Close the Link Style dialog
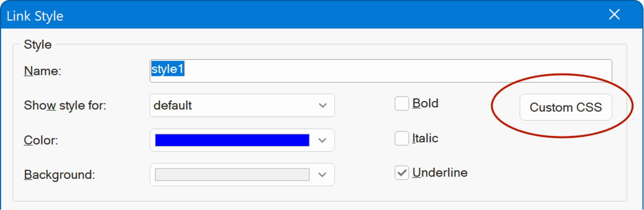644x210 pixels. [x=614, y=15]
